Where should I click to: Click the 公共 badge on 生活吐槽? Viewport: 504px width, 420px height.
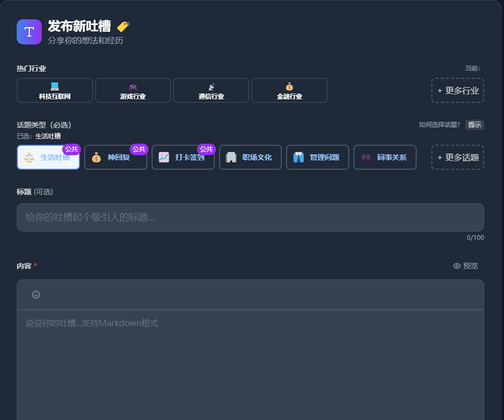click(x=72, y=149)
